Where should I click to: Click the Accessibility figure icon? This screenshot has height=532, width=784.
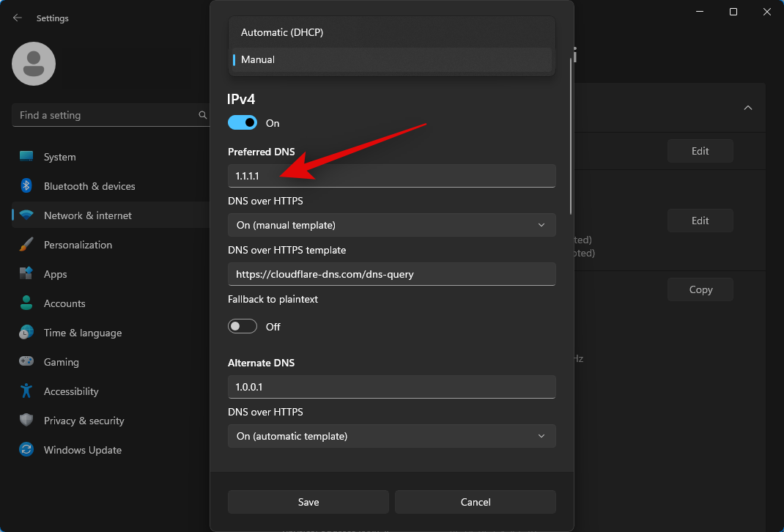pos(26,391)
